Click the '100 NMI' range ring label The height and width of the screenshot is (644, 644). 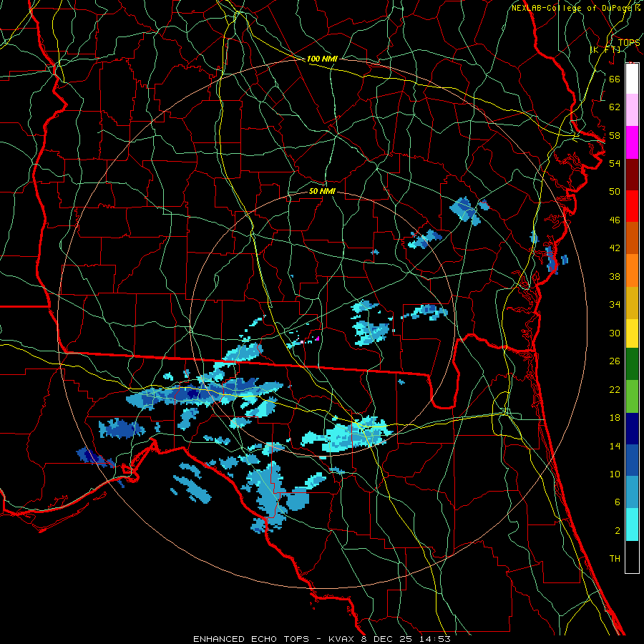coord(323,59)
